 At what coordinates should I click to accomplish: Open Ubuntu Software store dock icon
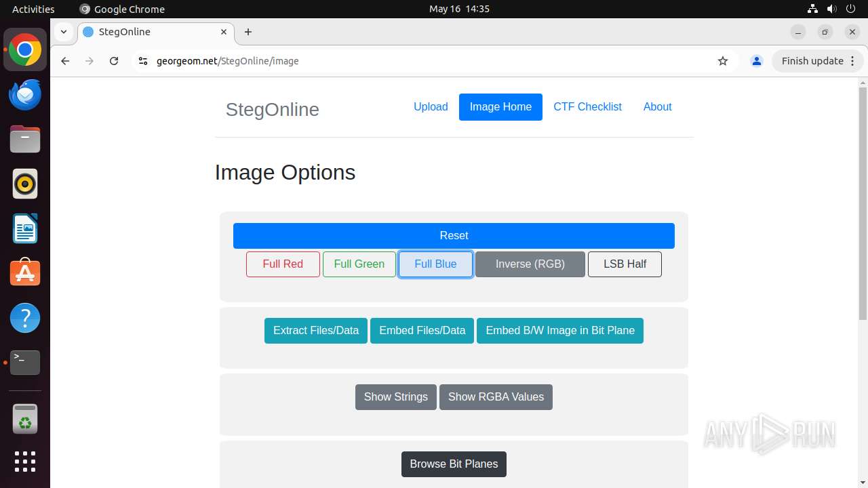(x=25, y=272)
